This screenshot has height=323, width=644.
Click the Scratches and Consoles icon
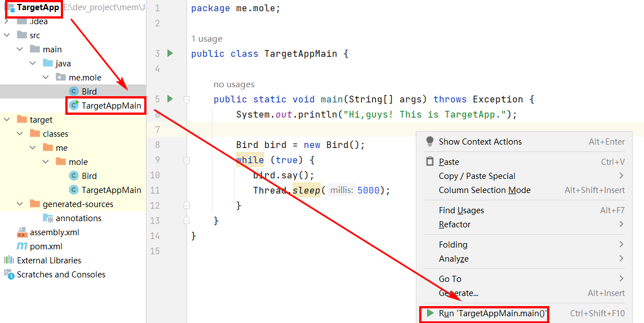click(8, 274)
